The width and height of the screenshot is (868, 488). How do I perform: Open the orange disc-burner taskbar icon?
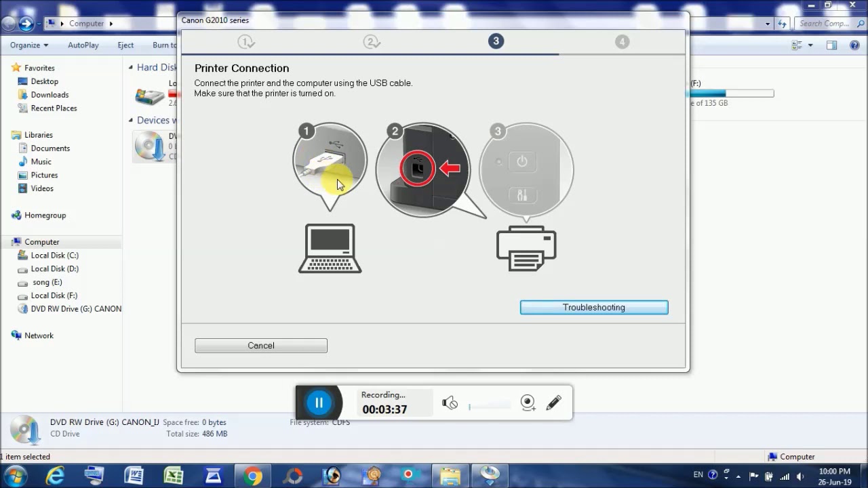tap(372, 476)
